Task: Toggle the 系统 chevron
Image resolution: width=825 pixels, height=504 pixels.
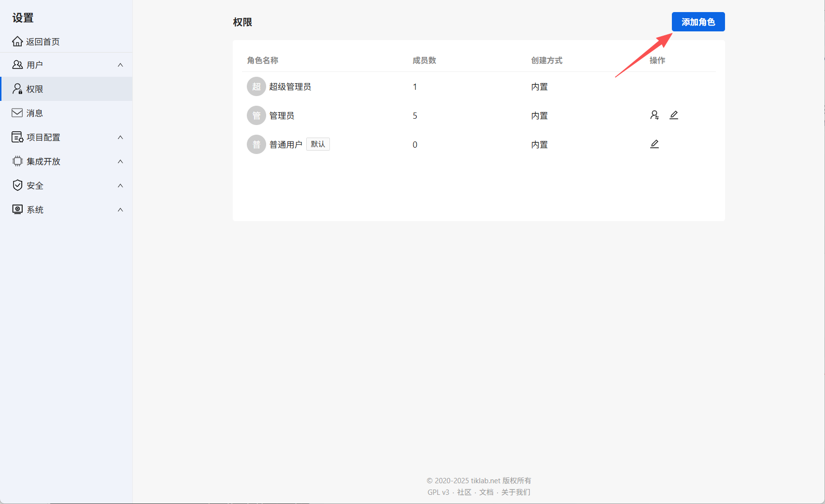Action: pyautogui.click(x=120, y=210)
